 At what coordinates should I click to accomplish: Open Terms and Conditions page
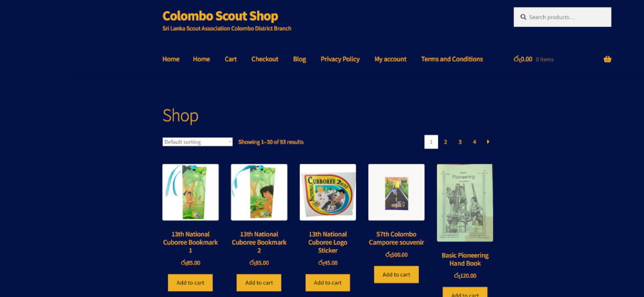452,59
